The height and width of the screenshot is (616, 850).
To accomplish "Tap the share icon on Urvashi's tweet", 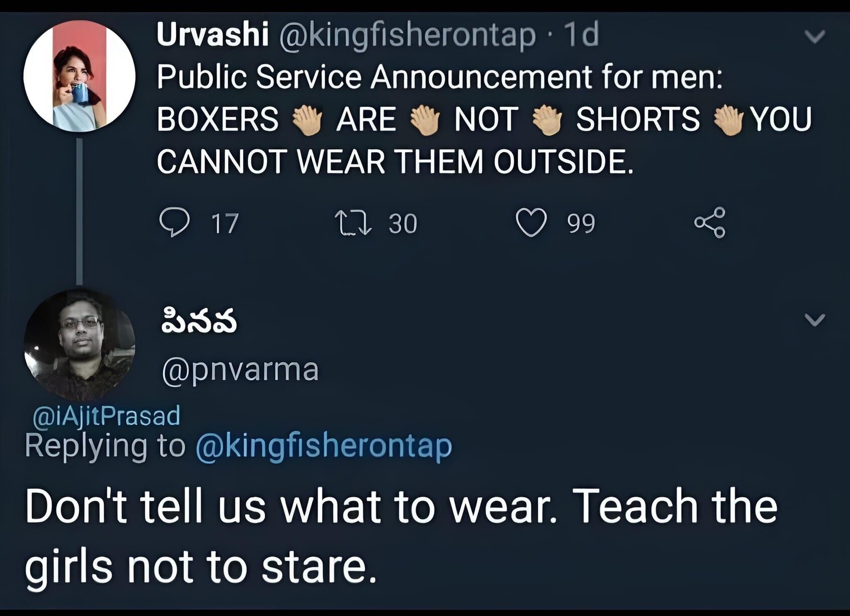I will pyautogui.click(x=710, y=222).
